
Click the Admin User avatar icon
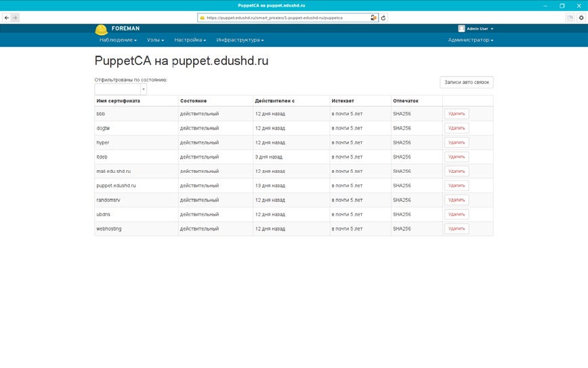coord(461,28)
